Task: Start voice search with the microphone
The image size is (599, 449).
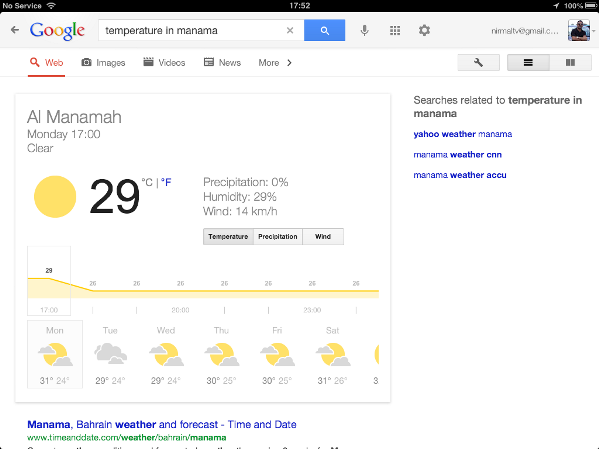Action: tap(364, 30)
